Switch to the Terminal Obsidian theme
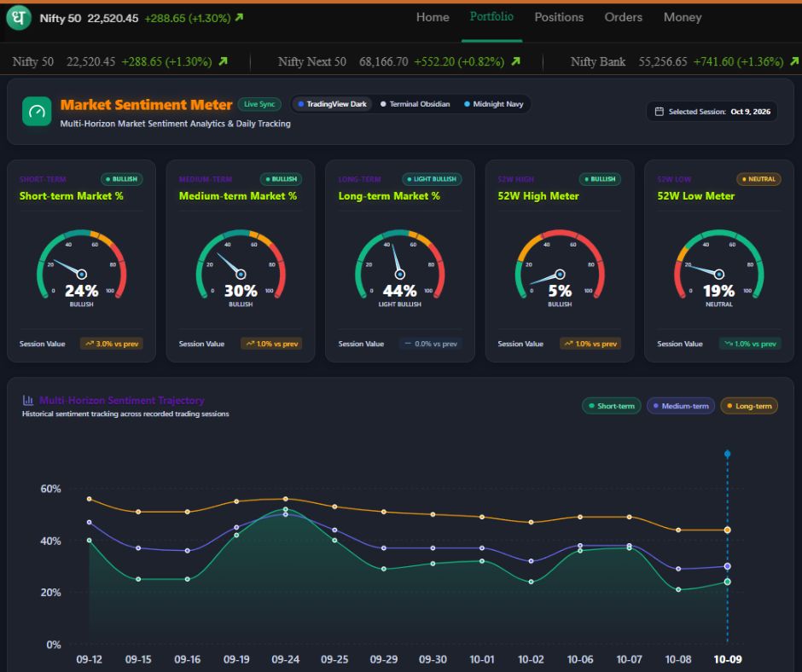 pyautogui.click(x=416, y=104)
